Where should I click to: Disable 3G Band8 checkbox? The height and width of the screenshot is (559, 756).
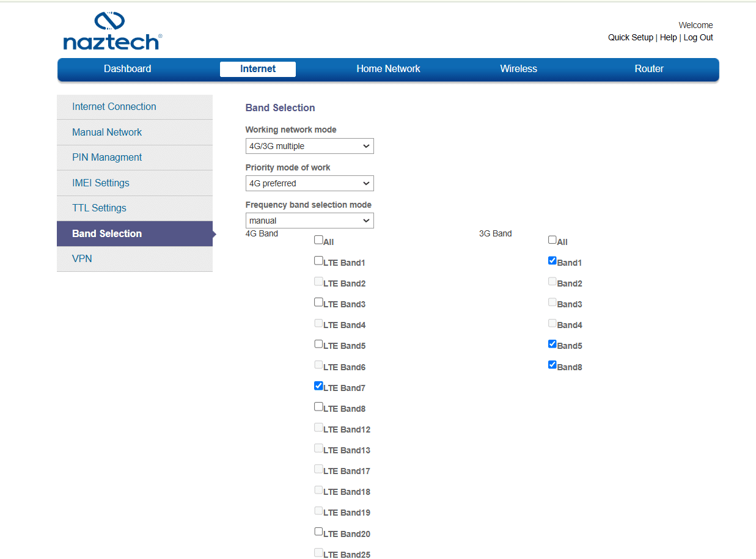pos(552,365)
